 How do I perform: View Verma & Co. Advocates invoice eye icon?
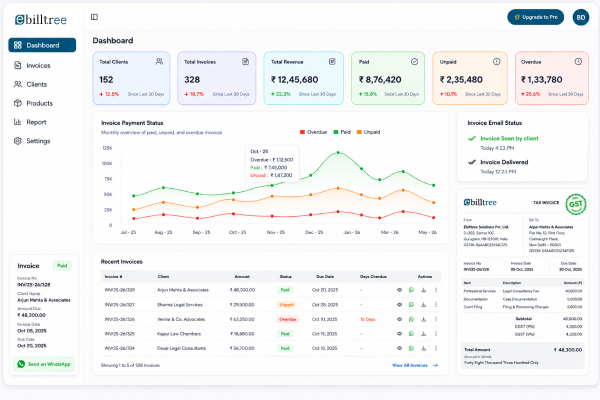[399, 319]
